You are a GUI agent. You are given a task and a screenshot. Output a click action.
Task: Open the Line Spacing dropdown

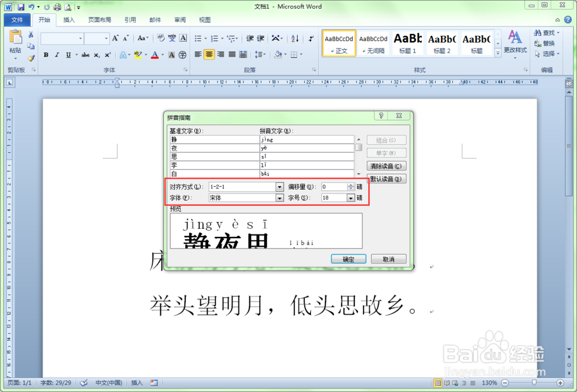tap(260, 54)
